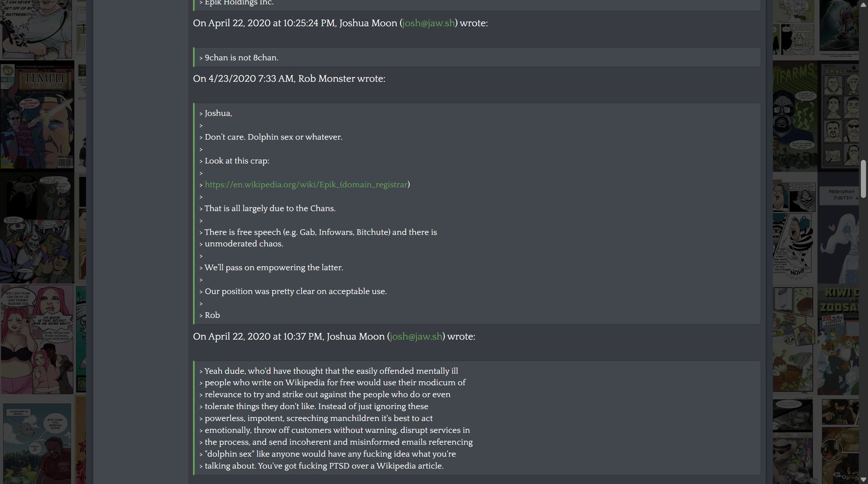Select the Temple of God comic cover
The image size is (868, 484).
coord(37,116)
